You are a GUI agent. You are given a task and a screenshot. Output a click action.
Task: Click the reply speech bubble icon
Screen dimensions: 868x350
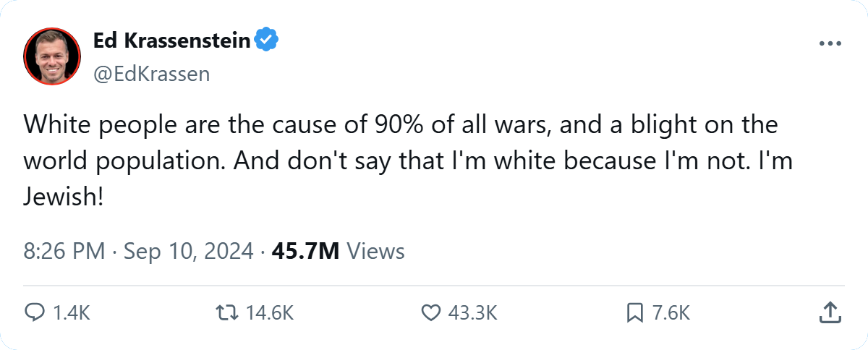click(x=35, y=312)
